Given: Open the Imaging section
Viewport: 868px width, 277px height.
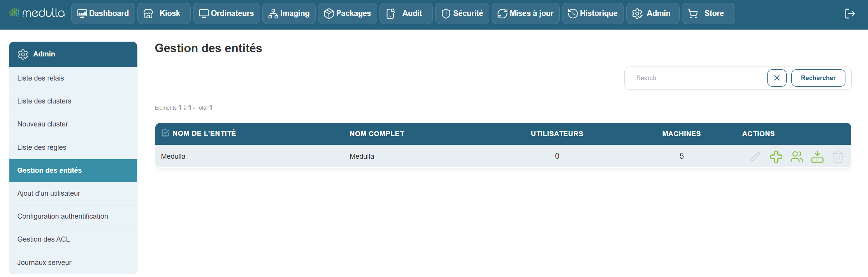Looking at the screenshot, I should pyautogui.click(x=289, y=13).
